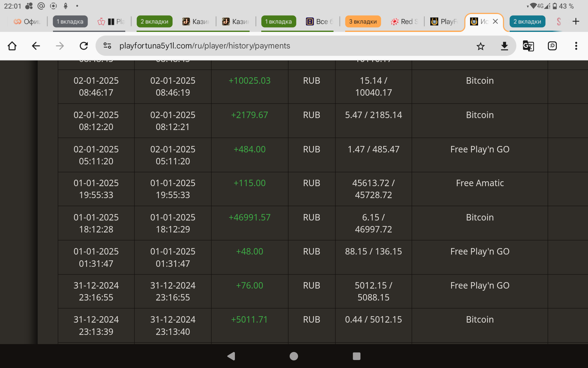
Task: Expand the teal '2 вкладки' tab group
Action: tap(527, 21)
